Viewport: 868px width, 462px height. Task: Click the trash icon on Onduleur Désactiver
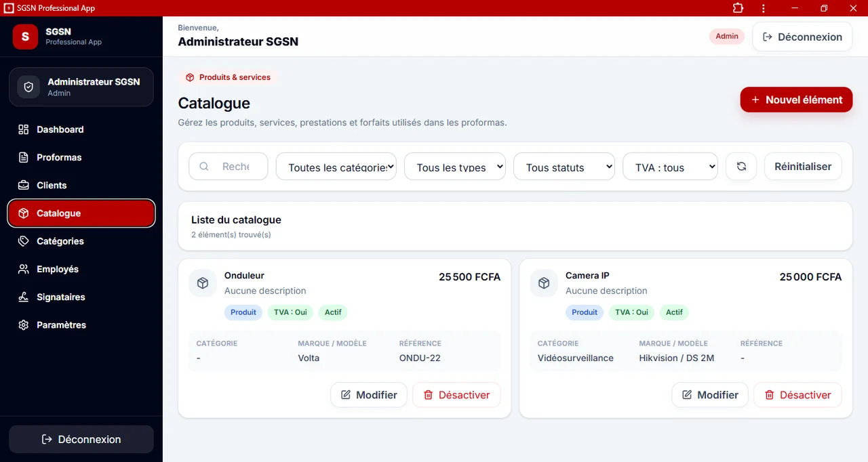point(428,395)
